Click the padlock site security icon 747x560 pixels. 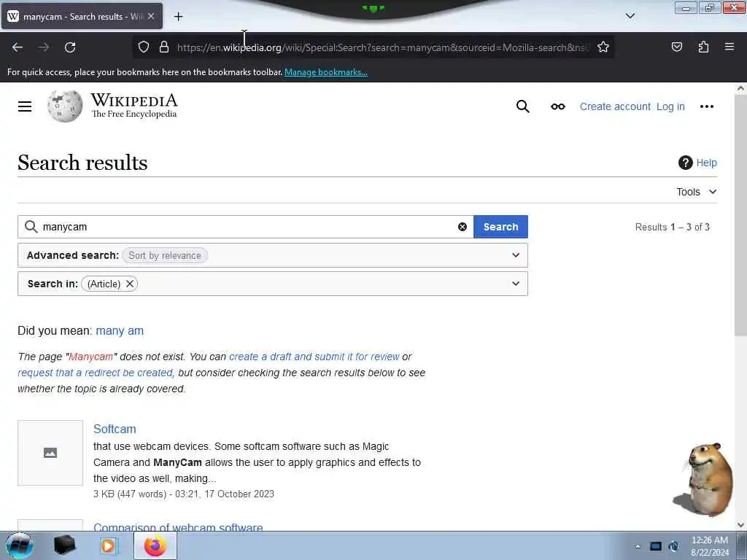pyautogui.click(x=164, y=47)
